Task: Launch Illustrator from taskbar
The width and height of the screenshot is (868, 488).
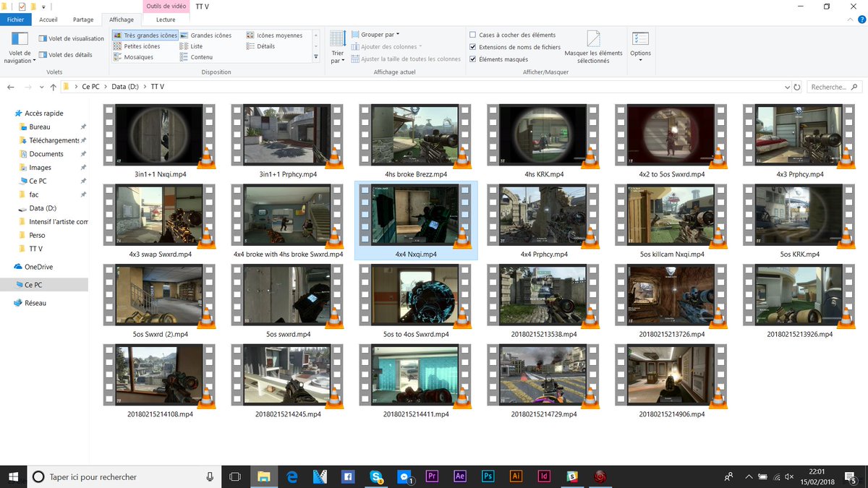Action: point(516,476)
